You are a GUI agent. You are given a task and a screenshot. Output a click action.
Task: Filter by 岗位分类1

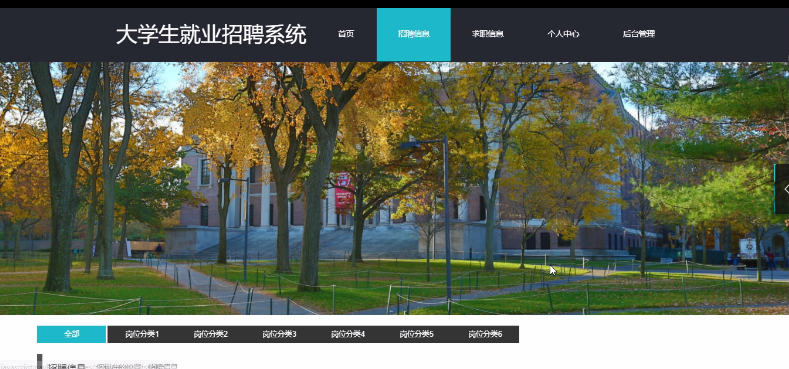click(x=142, y=334)
